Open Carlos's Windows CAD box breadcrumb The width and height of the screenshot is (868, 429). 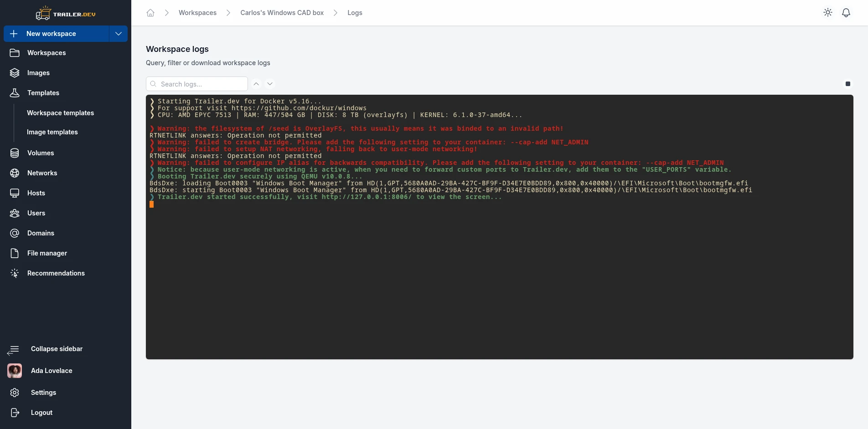(282, 13)
